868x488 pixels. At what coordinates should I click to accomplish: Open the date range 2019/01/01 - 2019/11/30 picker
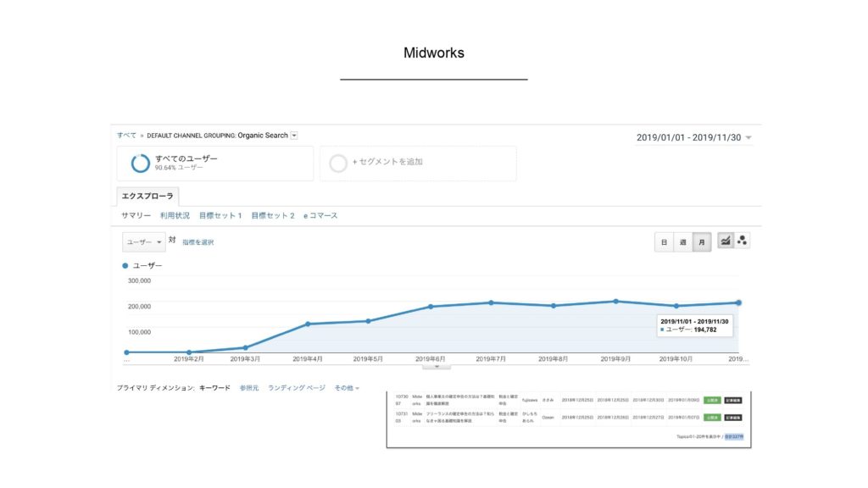click(693, 137)
